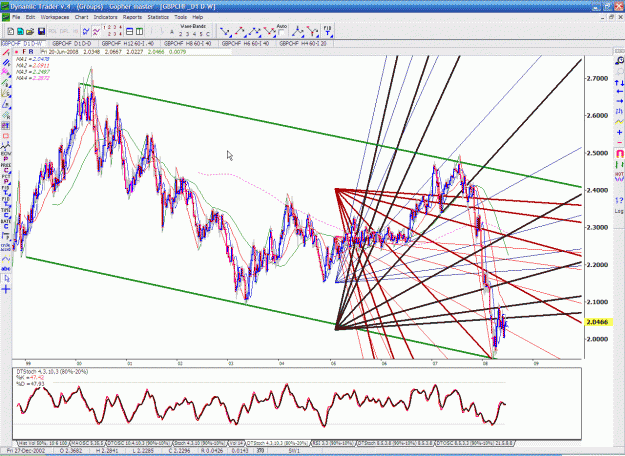Select Wave Bands level 5

201,34
